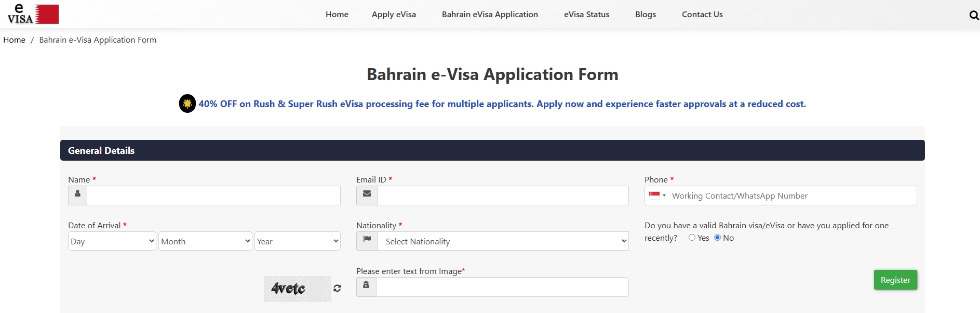The height and width of the screenshot is (313, 980).
Task: Click the 40% OFF Rush offer link
Action: click(x=502, y=104)
